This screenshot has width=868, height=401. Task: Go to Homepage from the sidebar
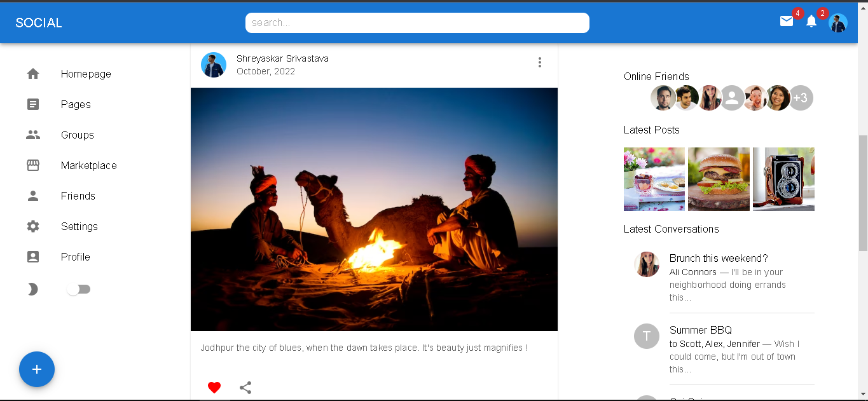click(x=32, y=74)
